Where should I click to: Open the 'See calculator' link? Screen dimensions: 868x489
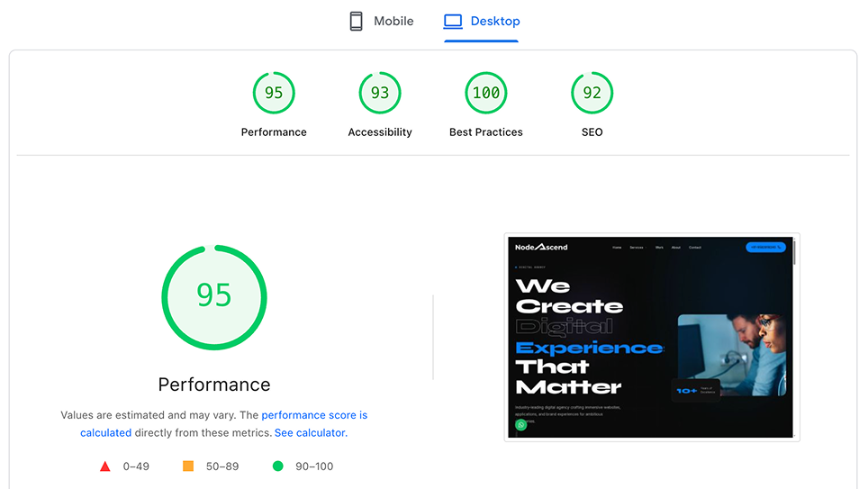click(310, 432)
